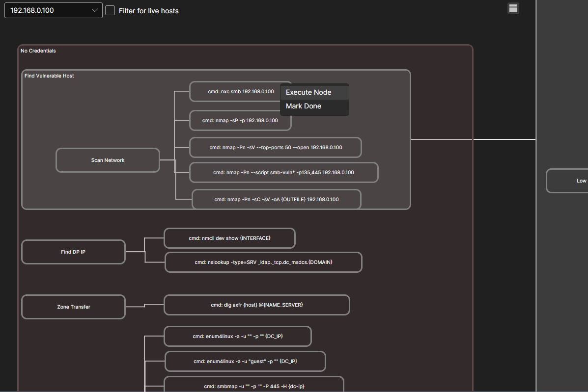Click the panel layout icon in top-right corner
Screen dimensions: 588x392
[513, 8]
